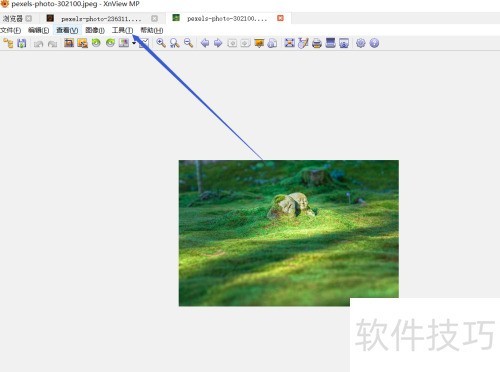Image resolution: width=500 pixels, height=372 pixels.
Task: Print the image with the printer icon
Action: tap(317, 43)
